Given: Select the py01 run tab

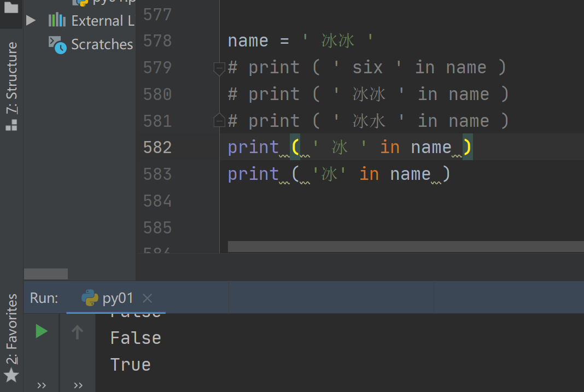Looking at the screenshot, I should [118, 298].
